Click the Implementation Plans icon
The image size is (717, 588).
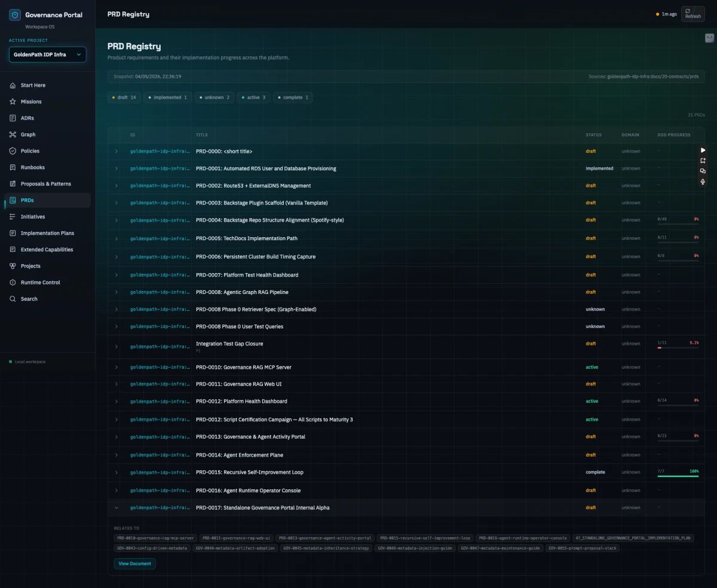point(13,233)
